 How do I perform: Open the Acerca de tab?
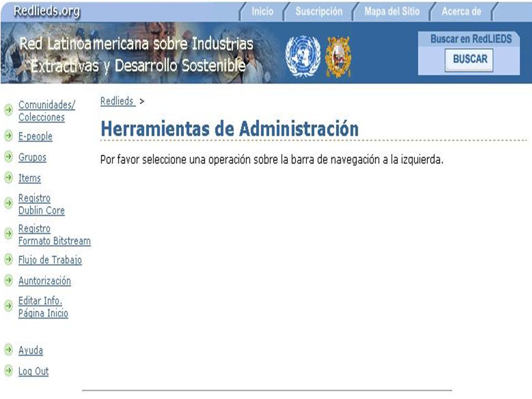point(462,12)
